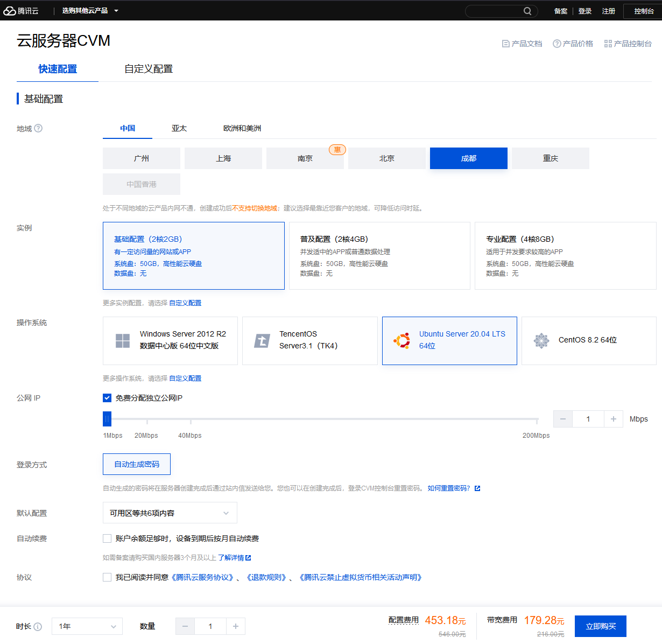Switch to 自定义配置 tab
Viewport: 662px width, 644px height.
click(149, 69)
